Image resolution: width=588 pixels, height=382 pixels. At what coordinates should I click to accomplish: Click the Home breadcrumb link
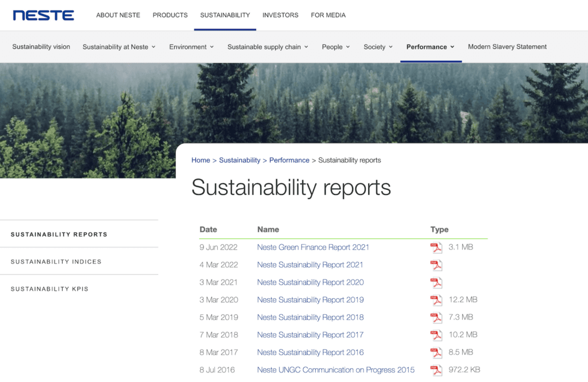coord(200,160)
